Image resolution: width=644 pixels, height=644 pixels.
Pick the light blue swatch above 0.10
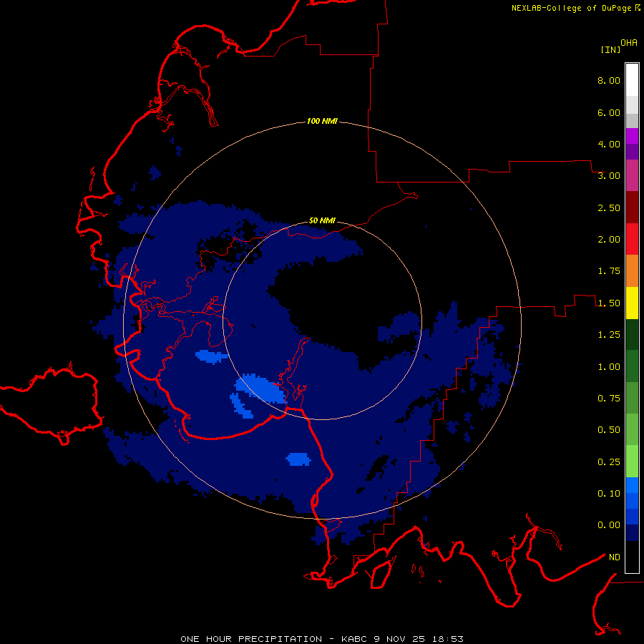[632, 485]
